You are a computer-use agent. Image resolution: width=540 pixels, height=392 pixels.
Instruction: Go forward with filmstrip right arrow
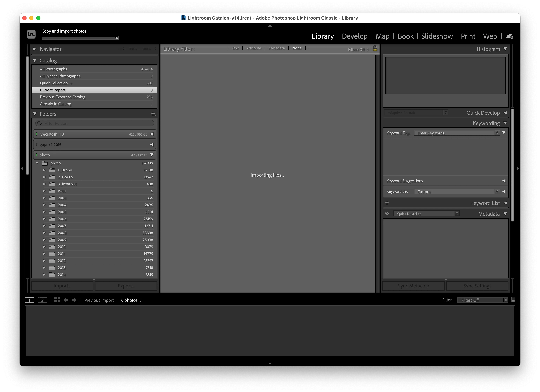(x=74, y=300)
